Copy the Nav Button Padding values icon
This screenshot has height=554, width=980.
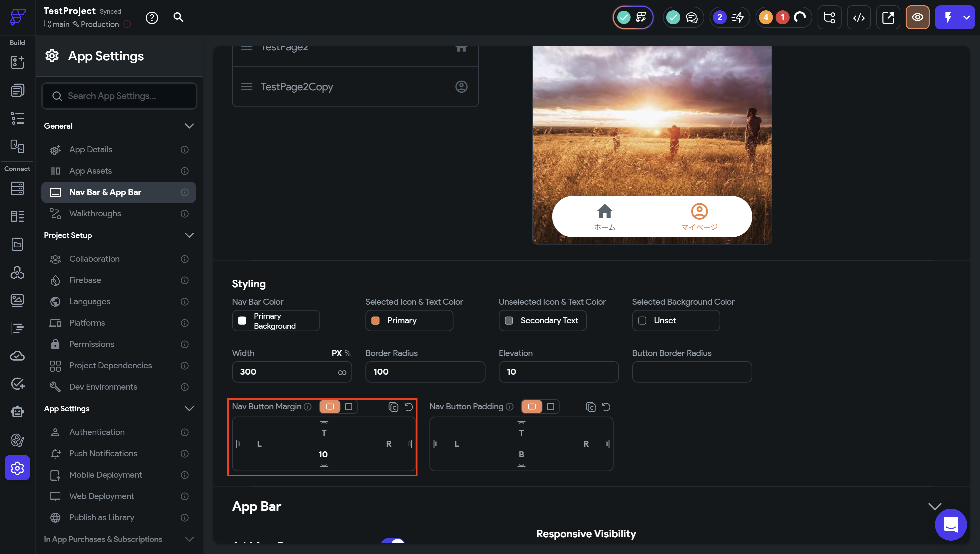(590, 407)
